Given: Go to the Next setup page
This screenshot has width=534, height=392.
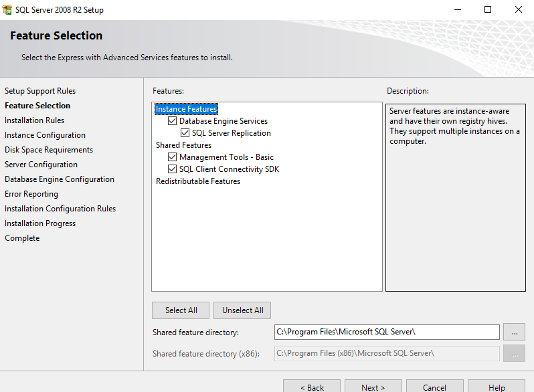Looking at the screenshot, I should tap(373, 387).
